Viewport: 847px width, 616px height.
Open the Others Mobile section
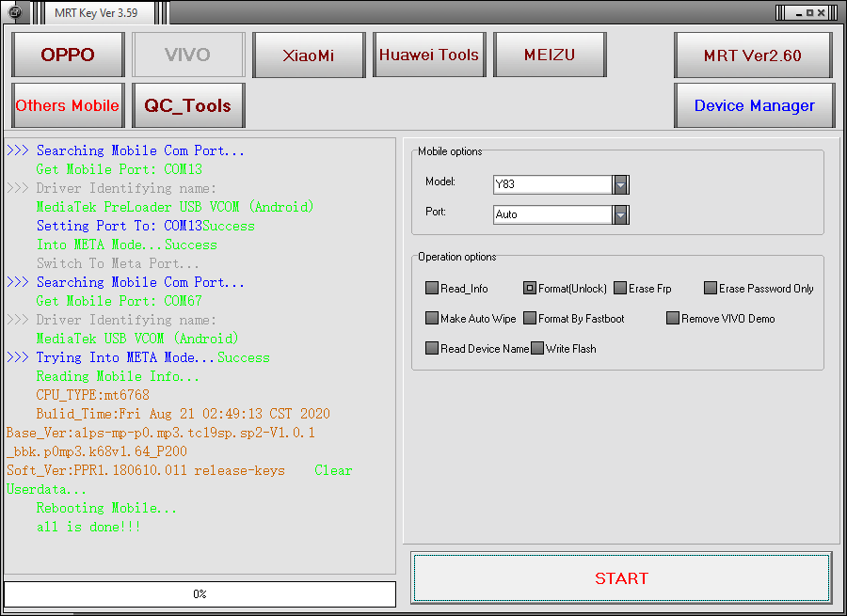tap(68, 105)
